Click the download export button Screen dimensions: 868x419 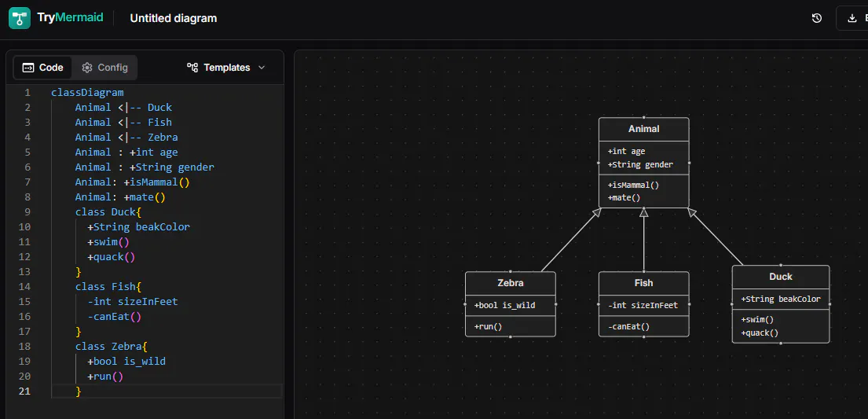[852, 18]
